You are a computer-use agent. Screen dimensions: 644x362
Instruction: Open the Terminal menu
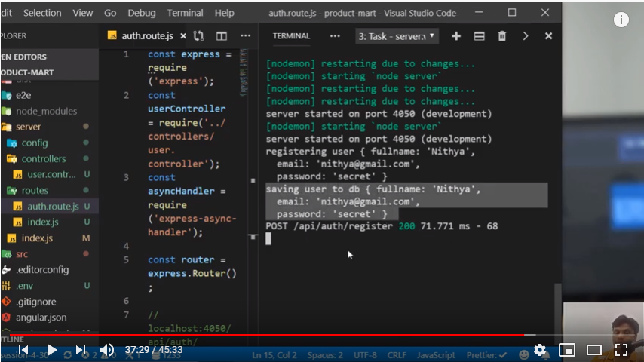[x=185, y=13]
